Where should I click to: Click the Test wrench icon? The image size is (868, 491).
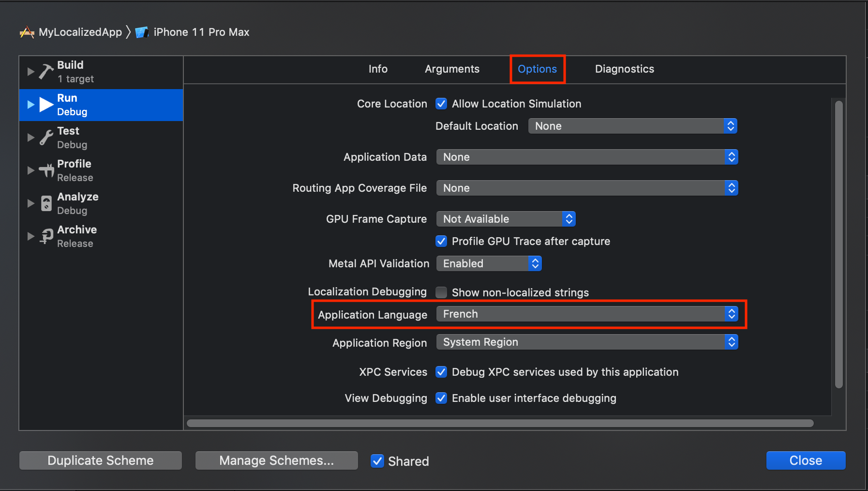click(46, 138)
